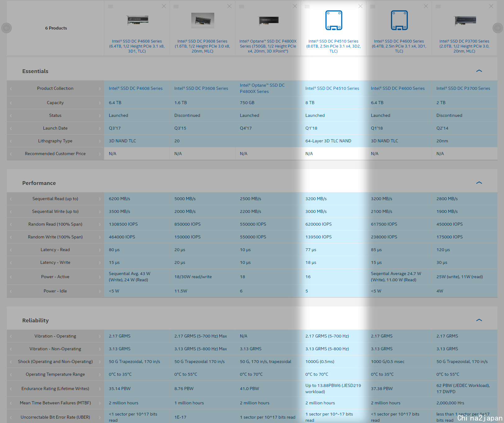The image size is (504, 423).
Task: Go to next products with right arrow
Action: tap(497, 28)
